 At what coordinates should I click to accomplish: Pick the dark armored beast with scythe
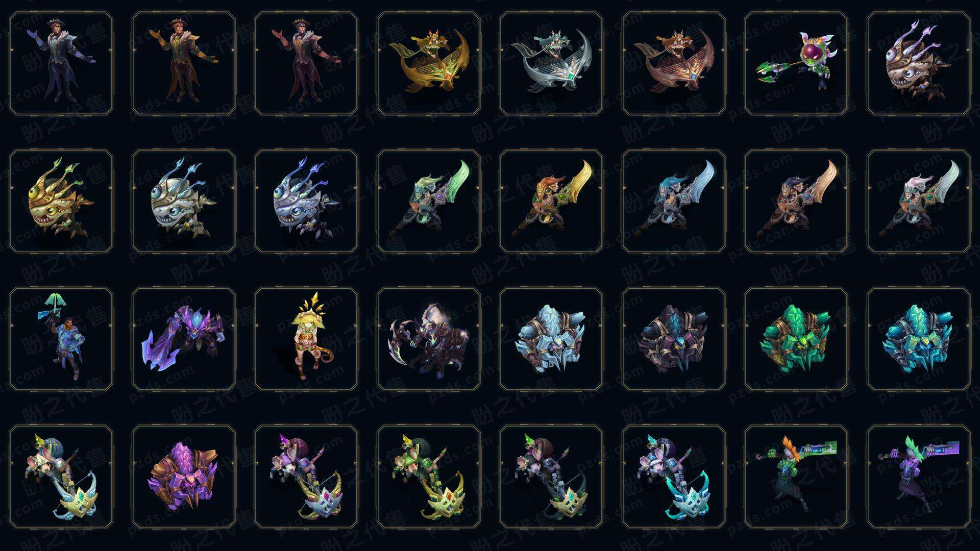pos(429,339)
